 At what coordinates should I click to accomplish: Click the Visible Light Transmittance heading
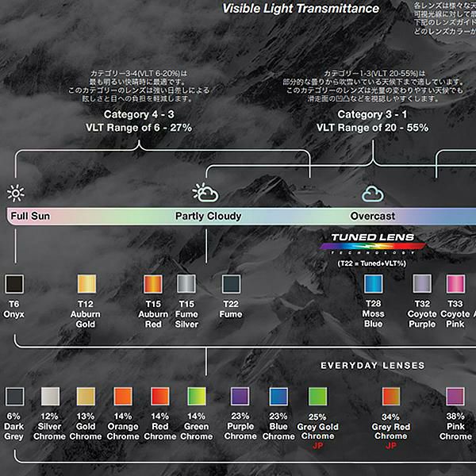[x=301, y=10]
